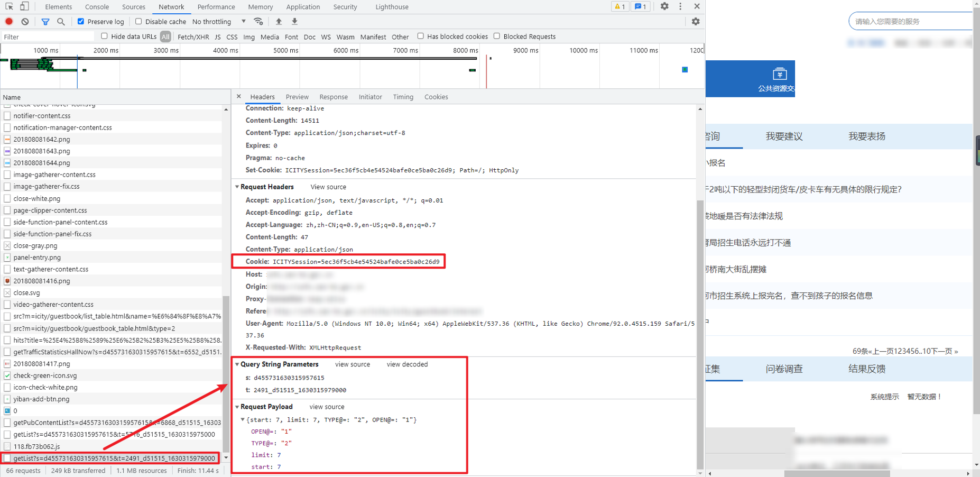Toggle Has blocked cookies checkbox

(421, 36)
